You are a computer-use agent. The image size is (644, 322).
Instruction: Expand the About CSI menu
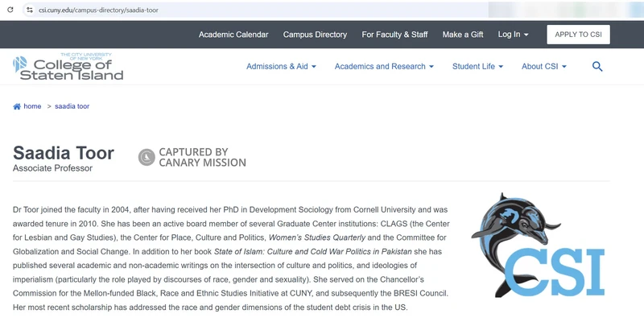(x=544, y=66)
